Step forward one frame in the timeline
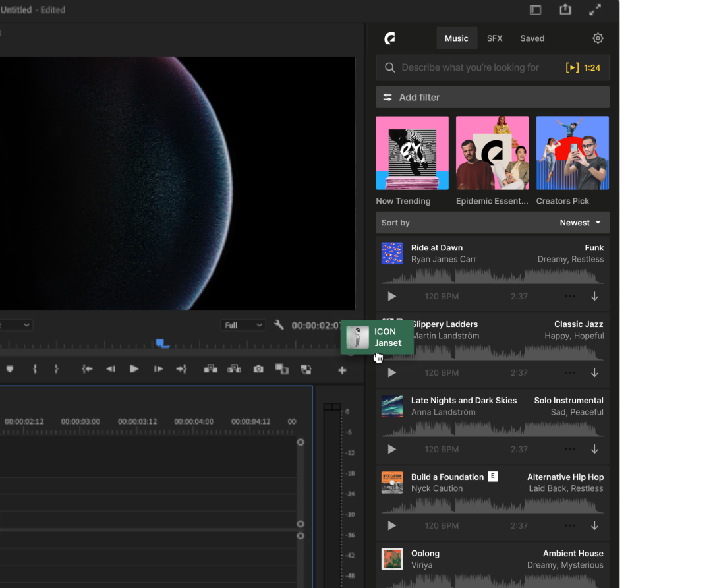 click(x=158, y=369)
